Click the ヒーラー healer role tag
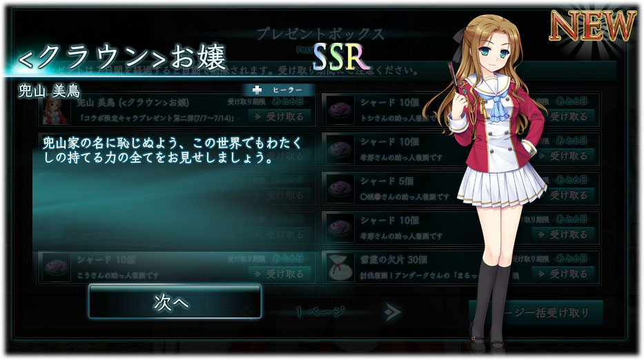The width and height of the screenshot is (644, 360). click(x=280, y=90)
